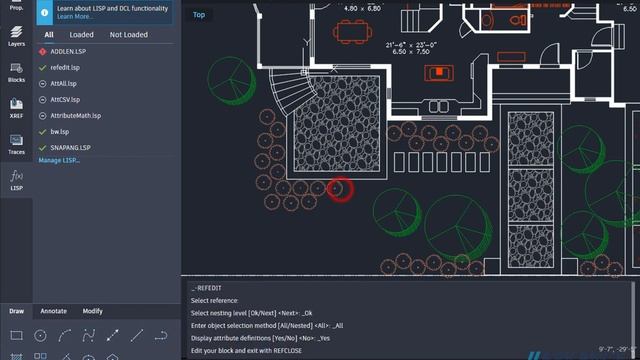Select the Spline draw tool
The width and height of the screenshot is (640, 360).
click(x=89, y=336)
